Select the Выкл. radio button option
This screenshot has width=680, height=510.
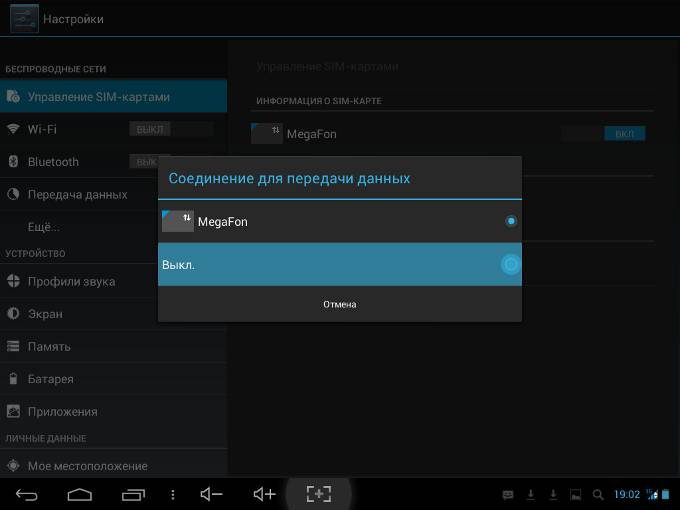[510, 264]
